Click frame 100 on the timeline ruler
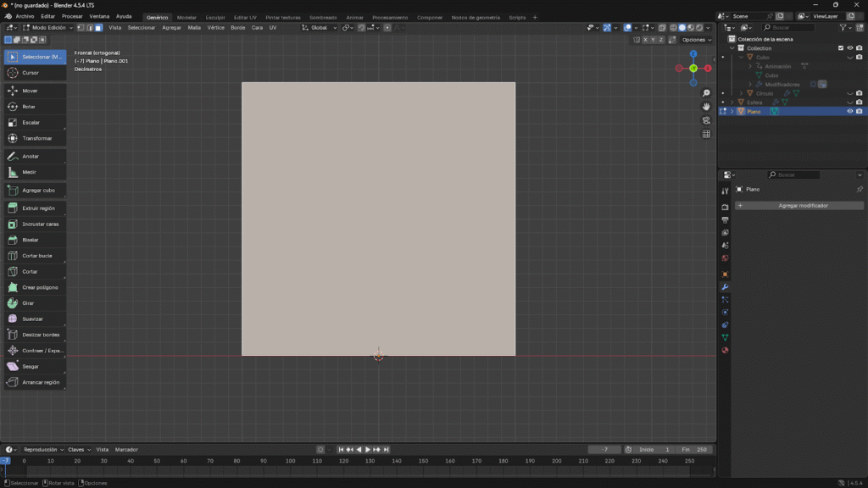Image resolution: width=868 pixels, height=488 pixels. pos(290,461)
